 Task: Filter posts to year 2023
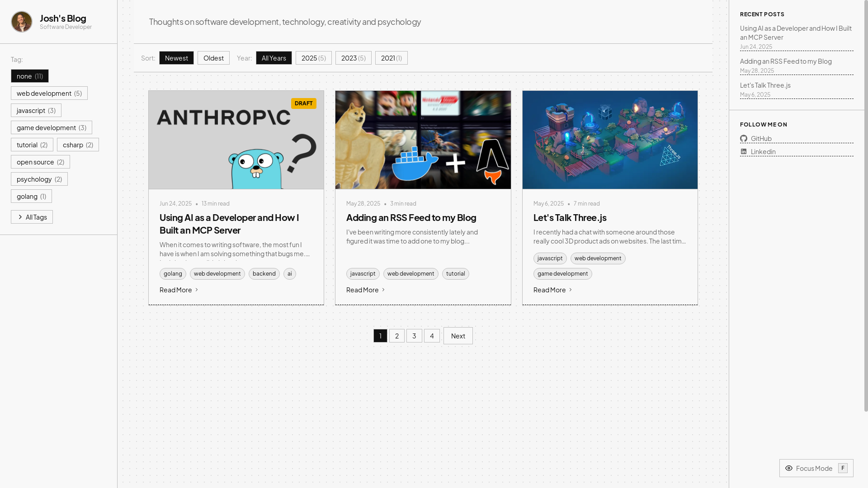tap(354, 58)
